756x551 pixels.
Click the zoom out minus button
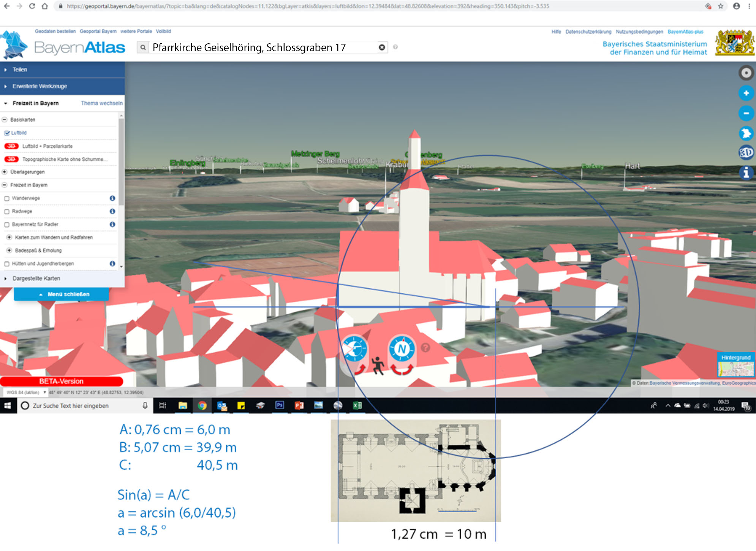(746, 113)
